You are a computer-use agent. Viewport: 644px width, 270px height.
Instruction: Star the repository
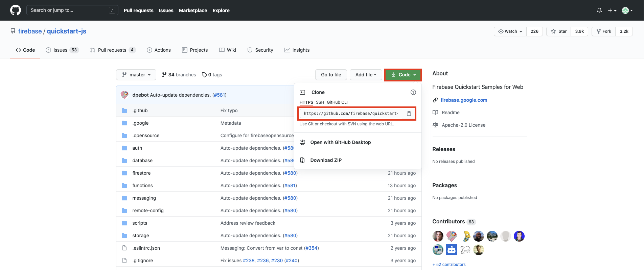click(x=559, y=31)
